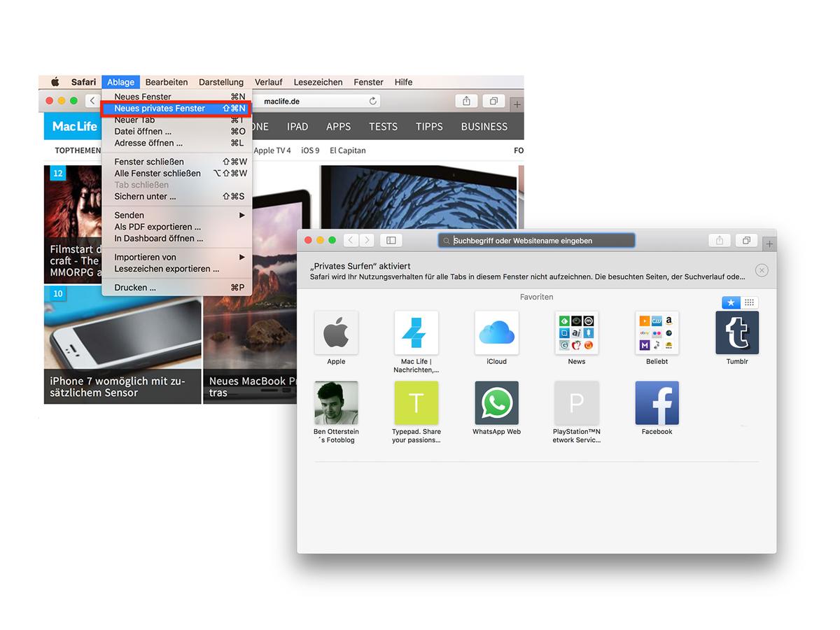Viewport: 840px width, 630px height.
Task: Click the forward arrow in the private window
Action: click(367, 240)
